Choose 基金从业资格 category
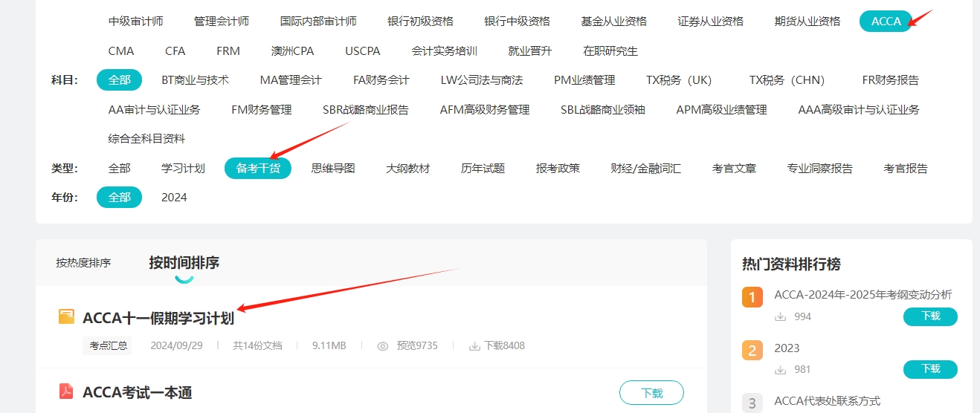This screenshot has width=980, height=413. [x=614, y=22]
